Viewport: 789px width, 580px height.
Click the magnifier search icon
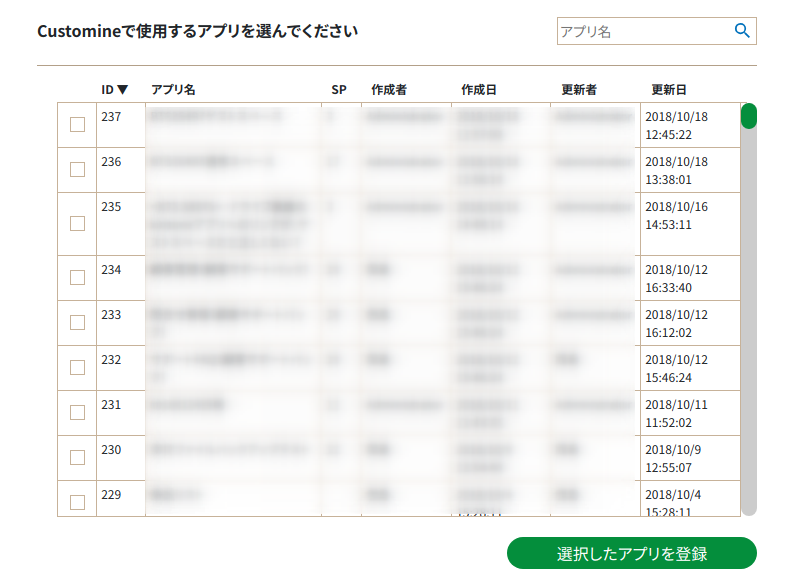pos(742,31)
